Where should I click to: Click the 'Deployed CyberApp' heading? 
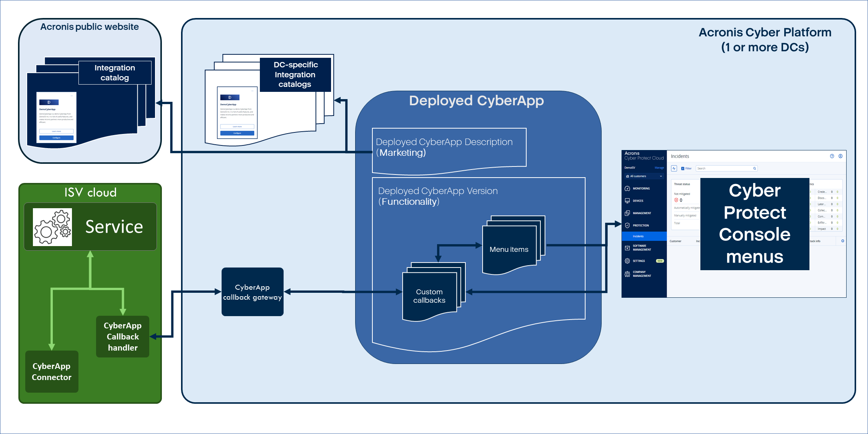(476, 101)
